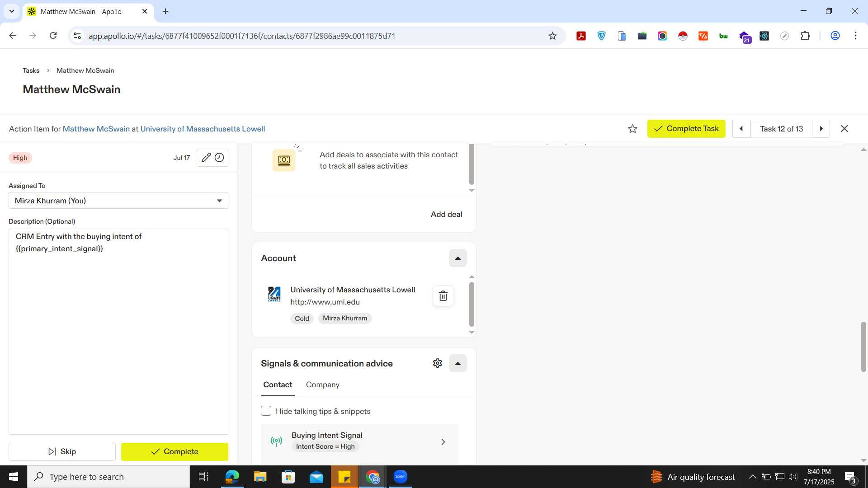Click the University of Massachusetts Lowell logo
This screenshot has width=868, height=488.
pyautogui.click(x=274, y=294)
